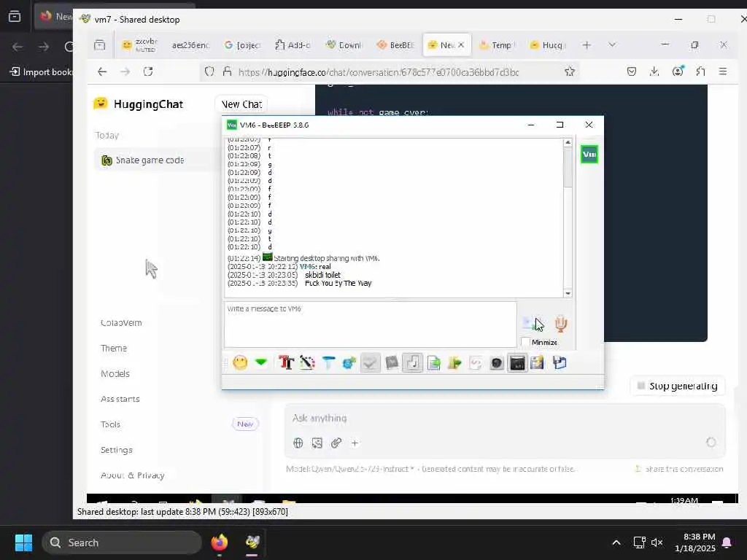Click the microphone voice message icon
The width and height of the screenshot is (747, 560).
561,323
